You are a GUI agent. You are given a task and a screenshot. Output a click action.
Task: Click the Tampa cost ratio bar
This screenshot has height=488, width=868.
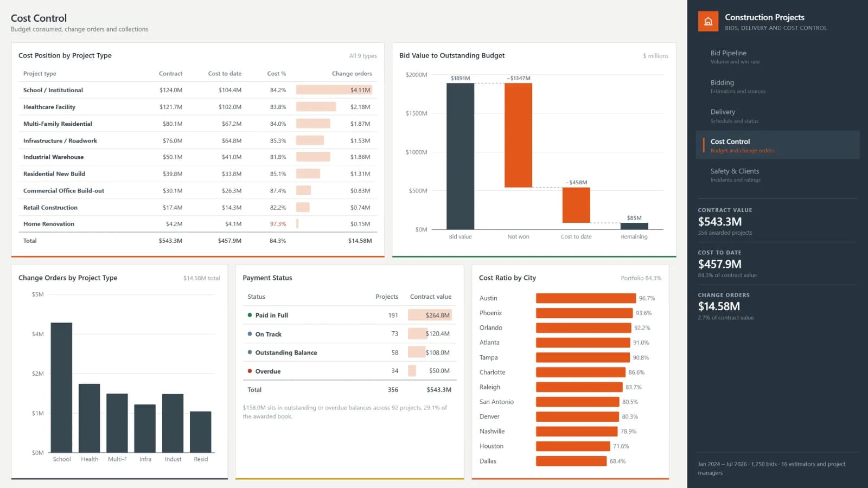(x=583, y=357)
